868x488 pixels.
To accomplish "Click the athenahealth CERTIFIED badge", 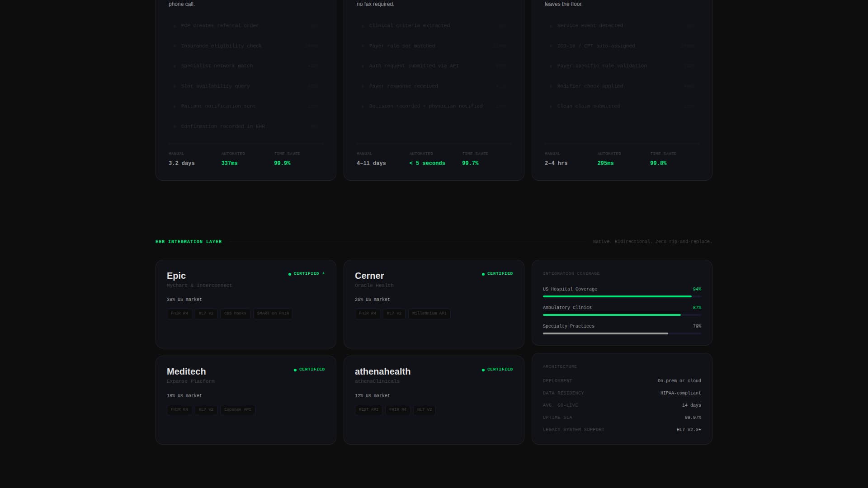I will coord(497,370).
